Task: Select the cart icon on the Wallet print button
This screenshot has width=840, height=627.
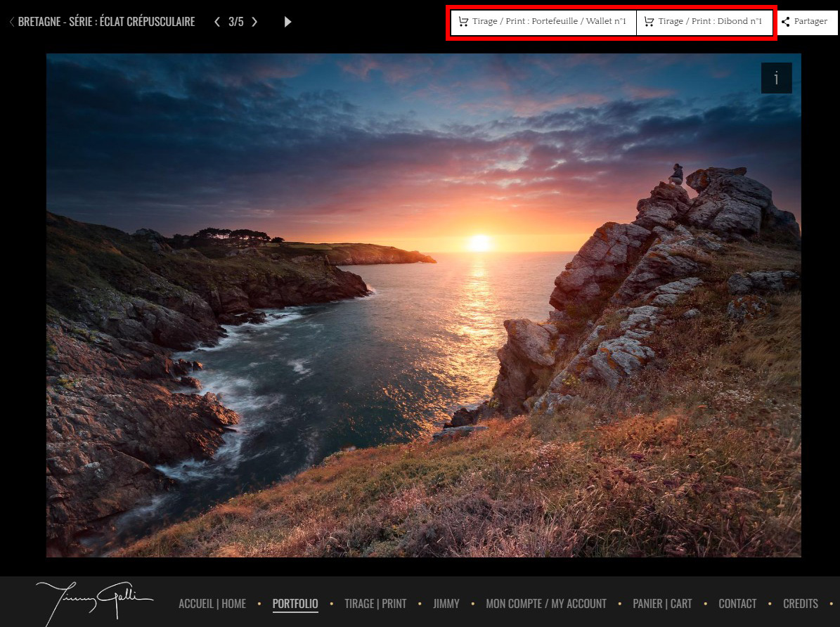Action: (x=464, y=21)
